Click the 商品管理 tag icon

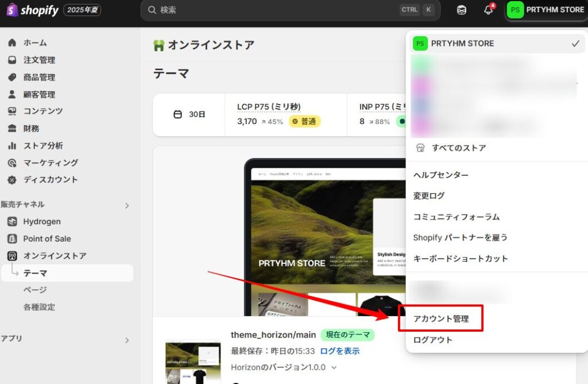12,77
